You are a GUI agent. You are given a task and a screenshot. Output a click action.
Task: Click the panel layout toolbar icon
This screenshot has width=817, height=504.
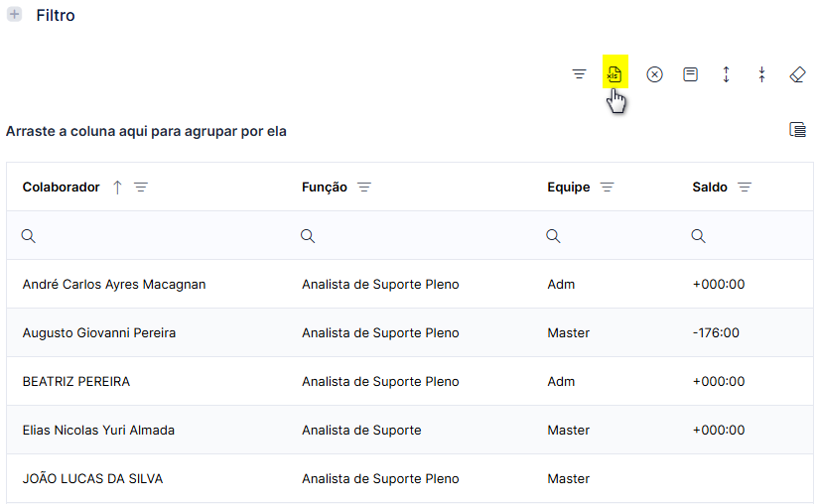[690, 74]
